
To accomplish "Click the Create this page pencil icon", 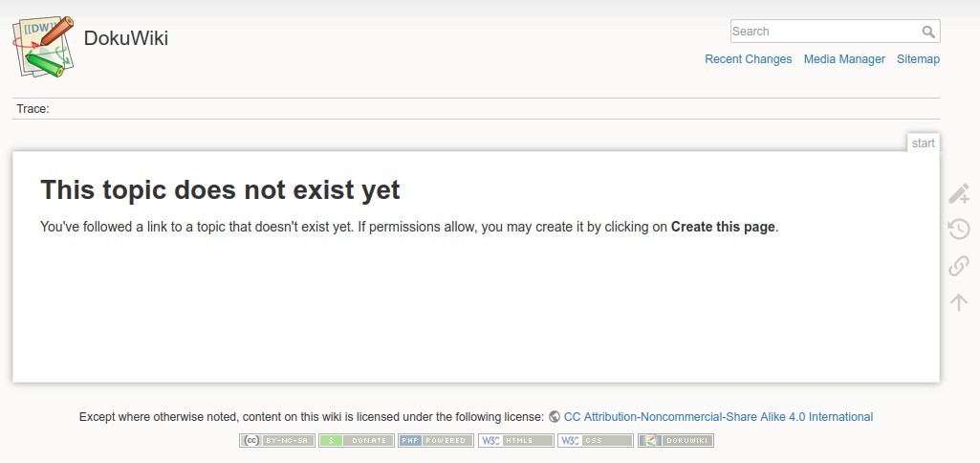I will pyautogui.click(x=958, y=194).
